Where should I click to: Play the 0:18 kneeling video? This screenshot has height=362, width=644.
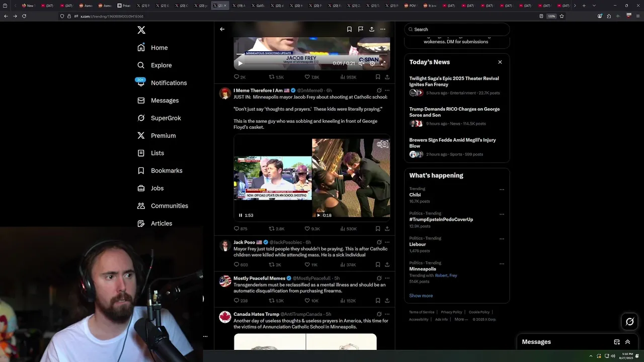pos(318,215)
